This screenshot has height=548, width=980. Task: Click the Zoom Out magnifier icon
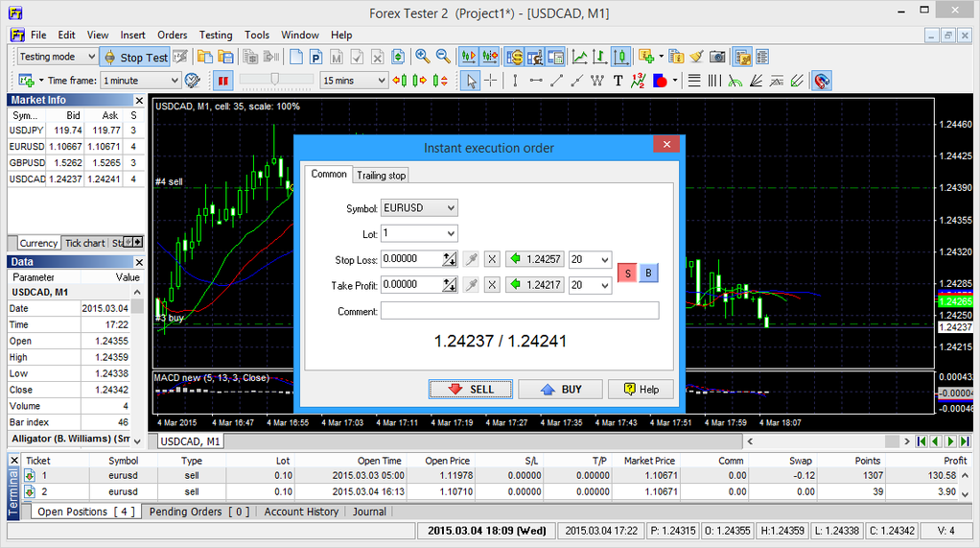[443, 57]
